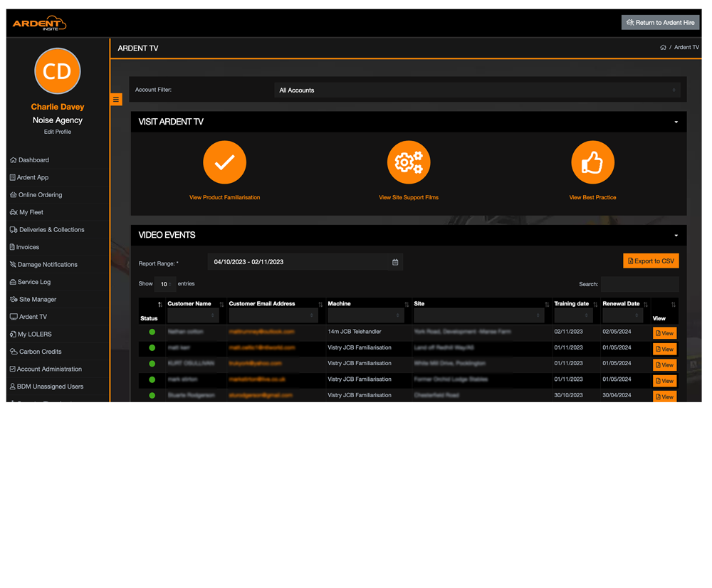712x588 pixels.
Task: Open the Training date filter dropdown
Action: click(573, 315)
